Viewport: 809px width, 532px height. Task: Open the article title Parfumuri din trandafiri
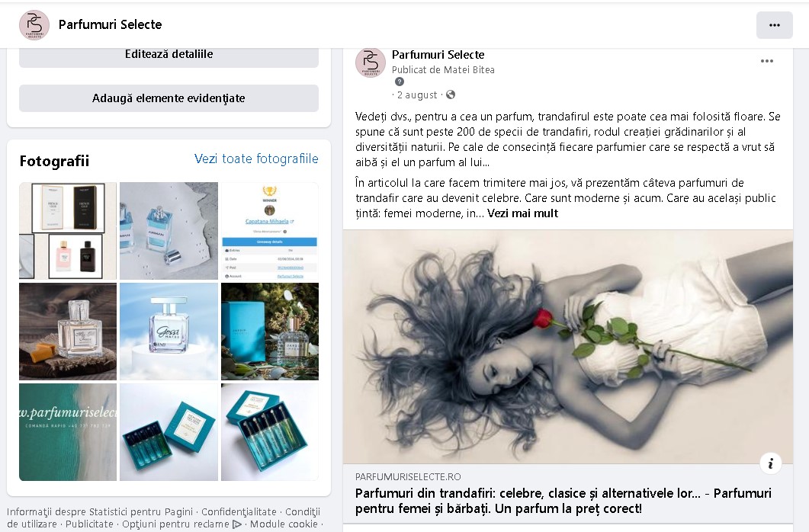(563, 501)
